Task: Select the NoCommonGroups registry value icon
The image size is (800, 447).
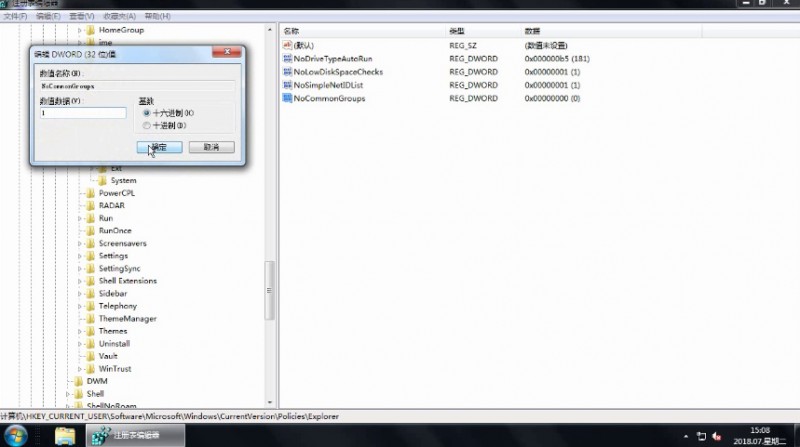Action: click(287, 98)
